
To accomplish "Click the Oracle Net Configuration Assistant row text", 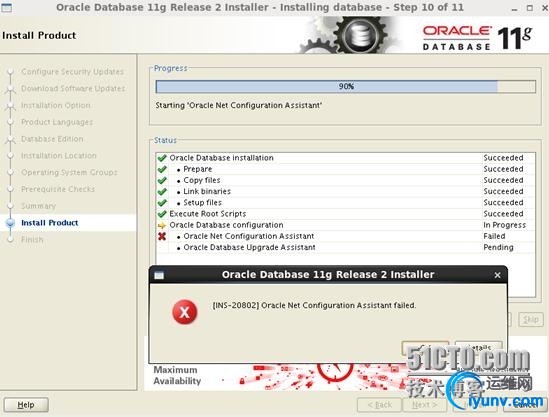I will click(x=249, y=236).
